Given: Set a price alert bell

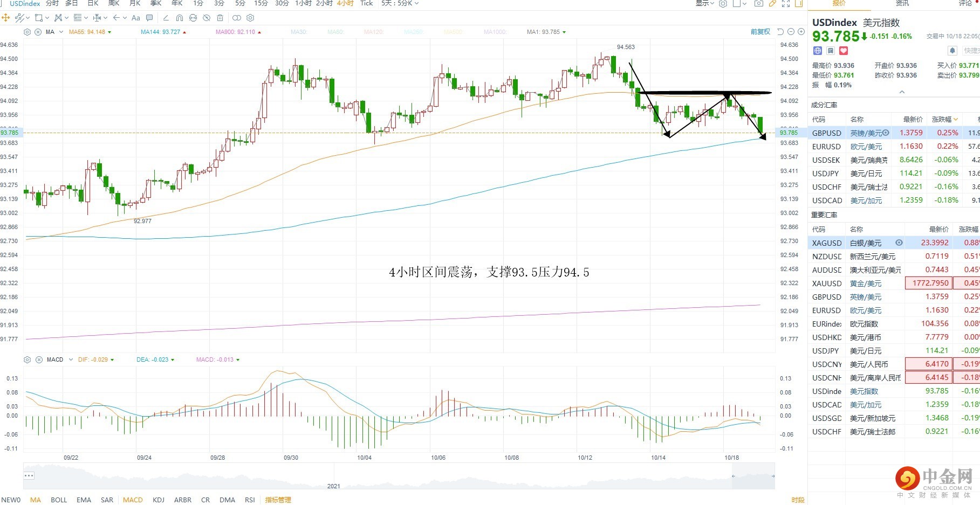Looking at the screenshot, I should point(952,51).
